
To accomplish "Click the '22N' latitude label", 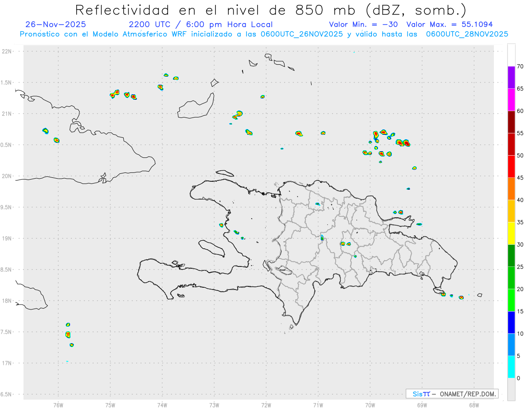I will [x=8, y=51].
